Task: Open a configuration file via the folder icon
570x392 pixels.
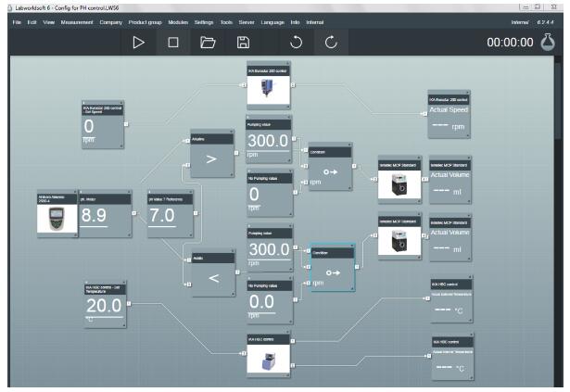Action: click(209, 43)
